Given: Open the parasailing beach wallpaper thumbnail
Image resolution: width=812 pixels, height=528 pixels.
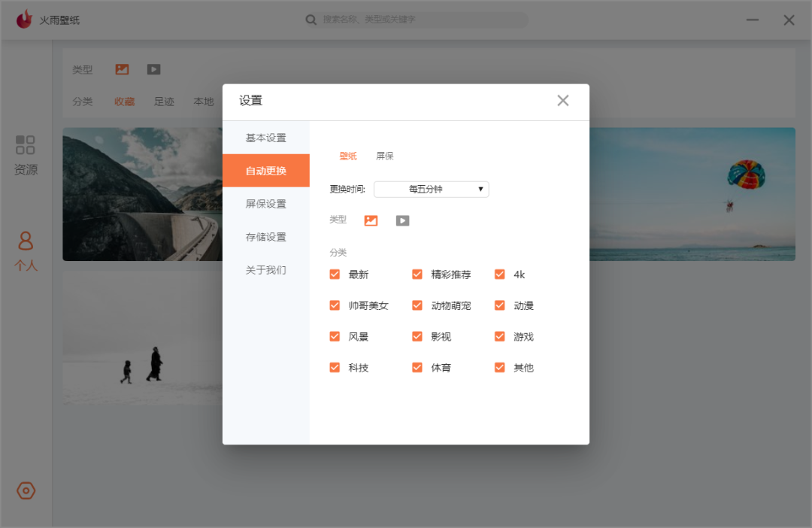Looking at the screenshot, I should pos(692,194).
